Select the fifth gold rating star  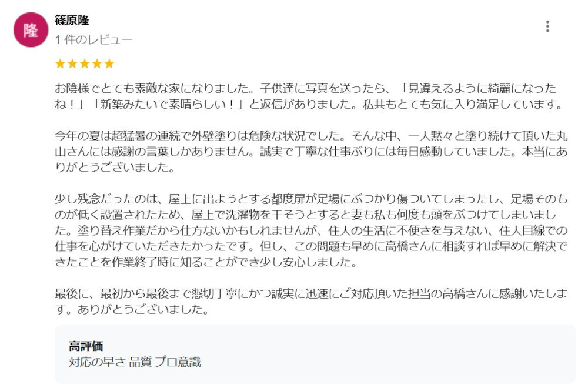click(x=109, y=63)
